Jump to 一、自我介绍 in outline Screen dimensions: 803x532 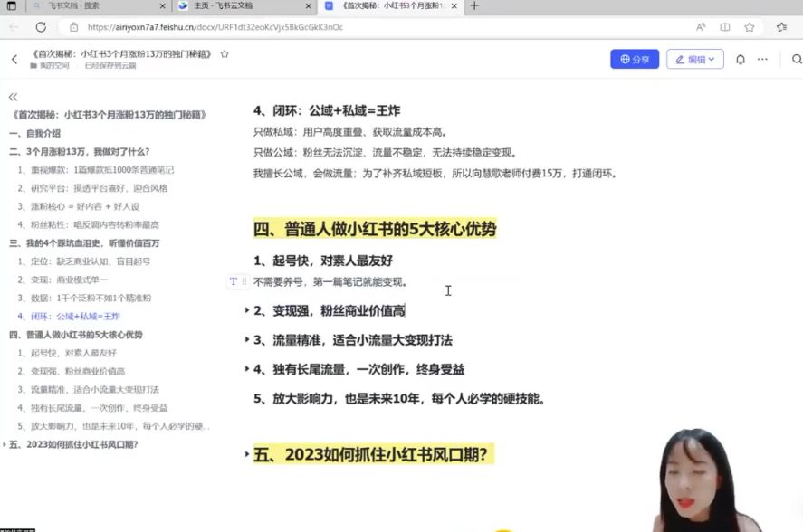(34, 133)
